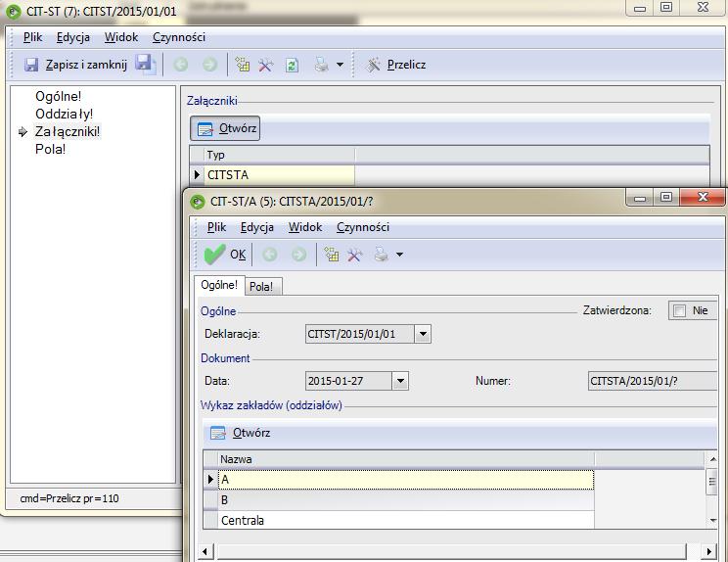Click the save-all disk icon in CIT-ST toolbar

146,64
